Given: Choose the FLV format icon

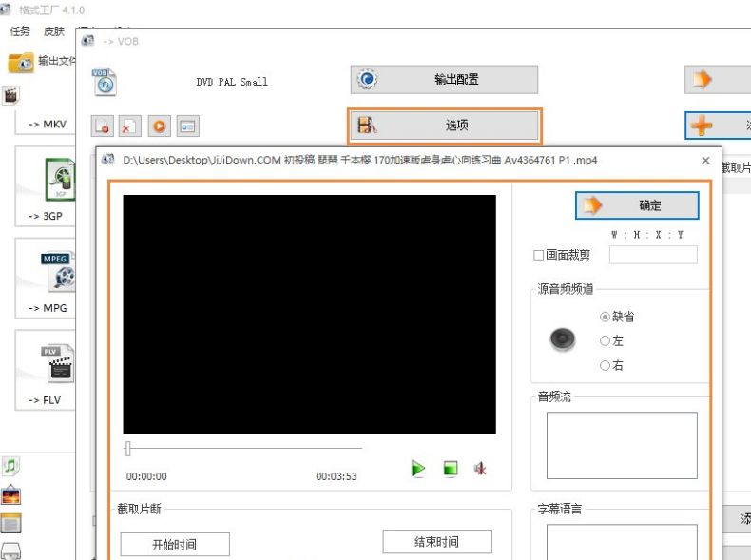Looking at the screenshot, I should click(59, 364).
